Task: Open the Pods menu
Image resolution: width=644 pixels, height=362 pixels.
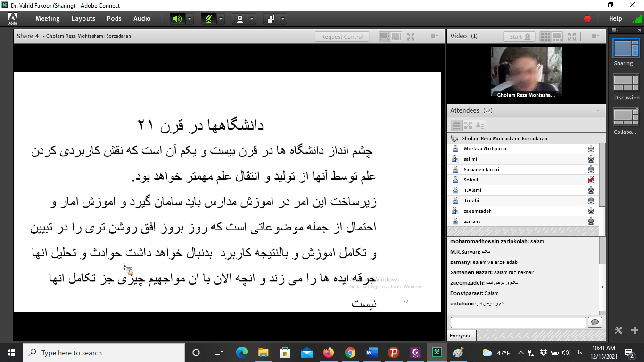Action: (114, 19)
